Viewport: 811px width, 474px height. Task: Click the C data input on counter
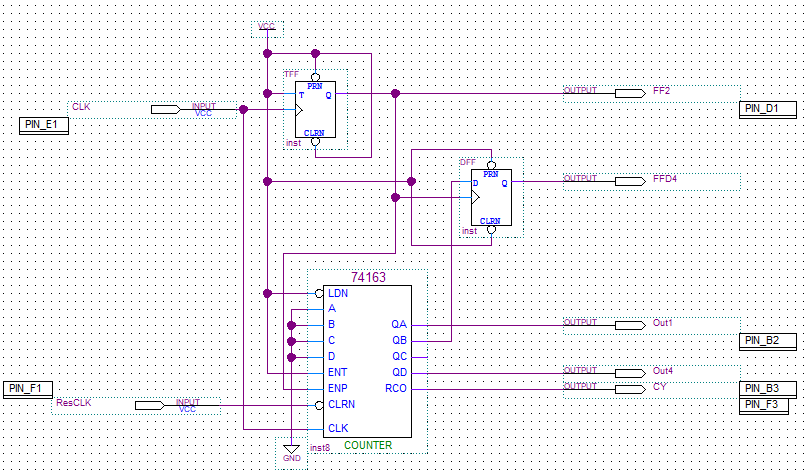(332, 340)
